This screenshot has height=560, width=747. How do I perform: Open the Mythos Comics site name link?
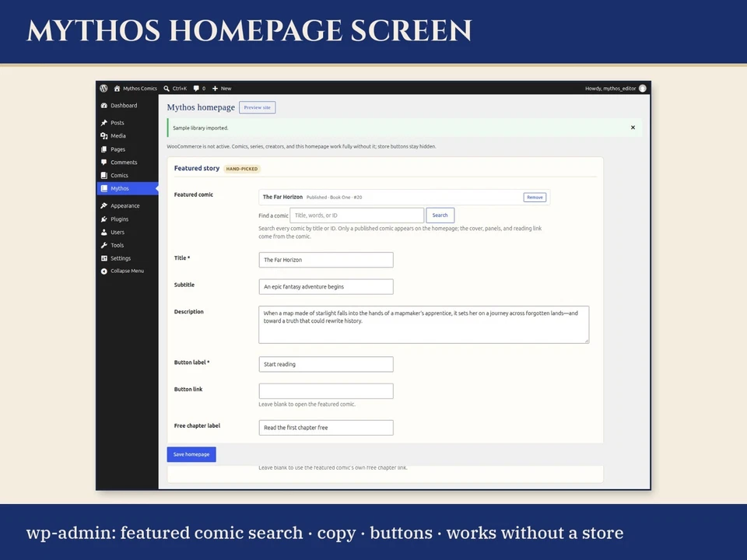point(140,89)
